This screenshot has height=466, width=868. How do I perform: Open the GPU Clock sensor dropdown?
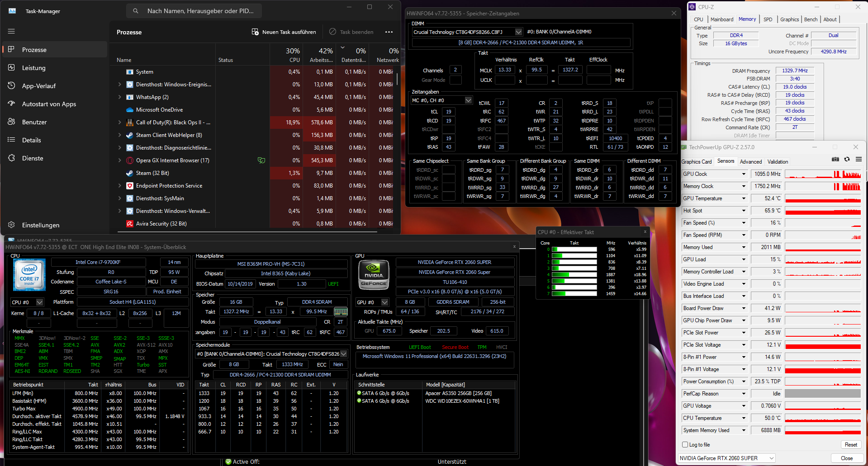pyautogui.click(x=743, y=174)
